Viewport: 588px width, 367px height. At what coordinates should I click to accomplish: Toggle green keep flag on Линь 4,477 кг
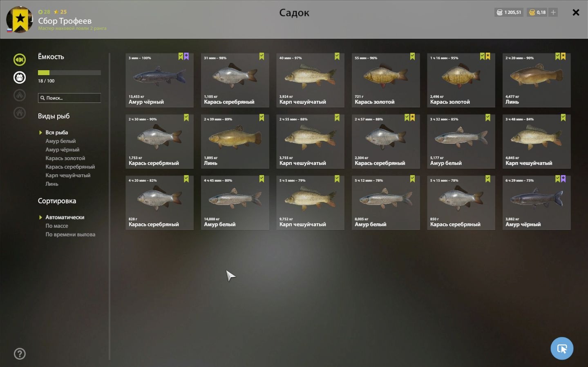(x=557, y=56)
